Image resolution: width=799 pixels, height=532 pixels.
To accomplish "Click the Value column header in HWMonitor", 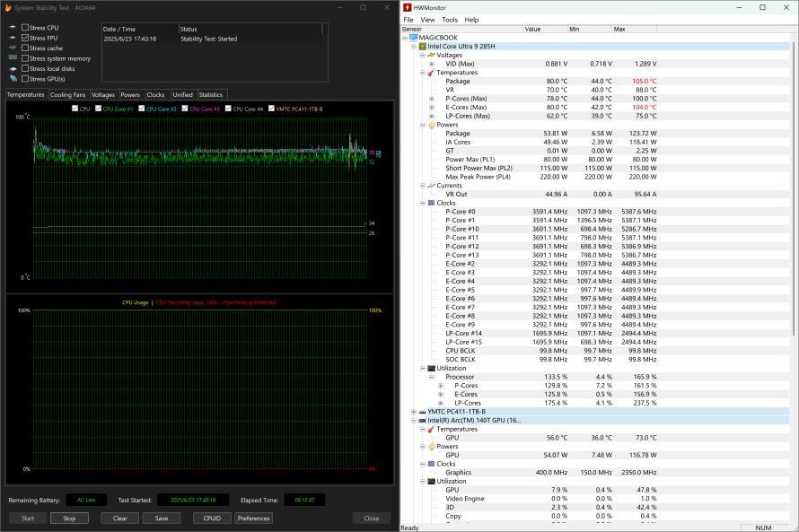I will (545, 29).
